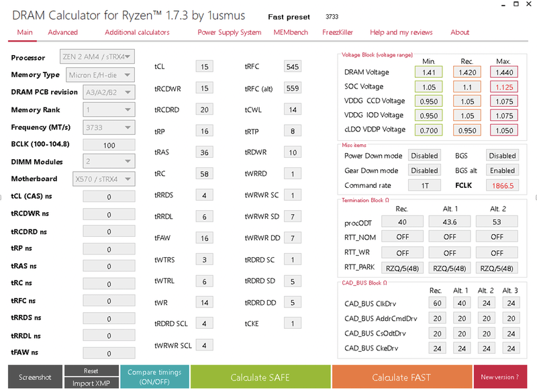Screen dimensions: 537x392
Task: Switch to the Advanced tab
Action: [x=62, y=32]
